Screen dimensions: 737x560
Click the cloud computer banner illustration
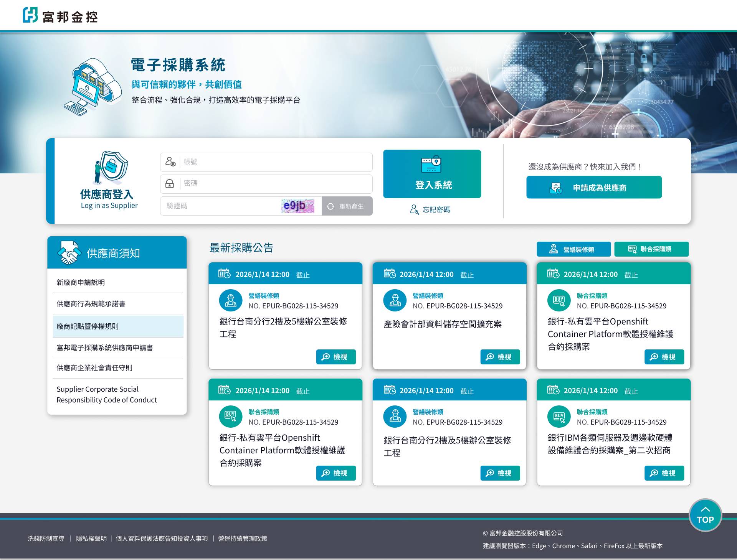click(x=92, y=86)
